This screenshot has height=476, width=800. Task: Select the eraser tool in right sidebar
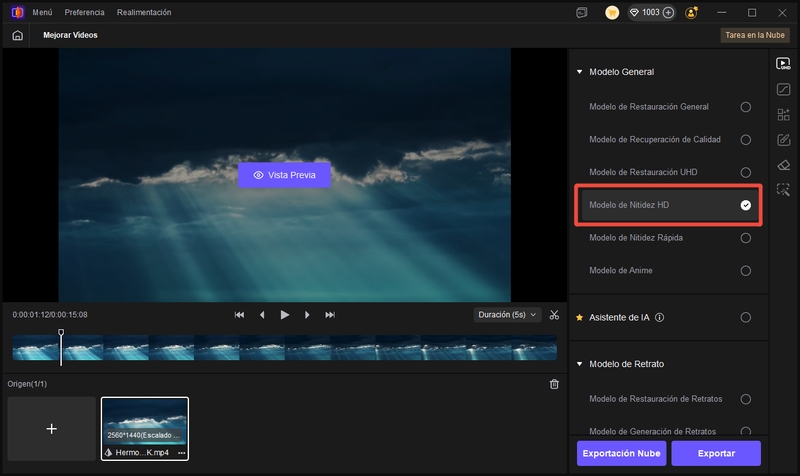[x=784, y=164]
